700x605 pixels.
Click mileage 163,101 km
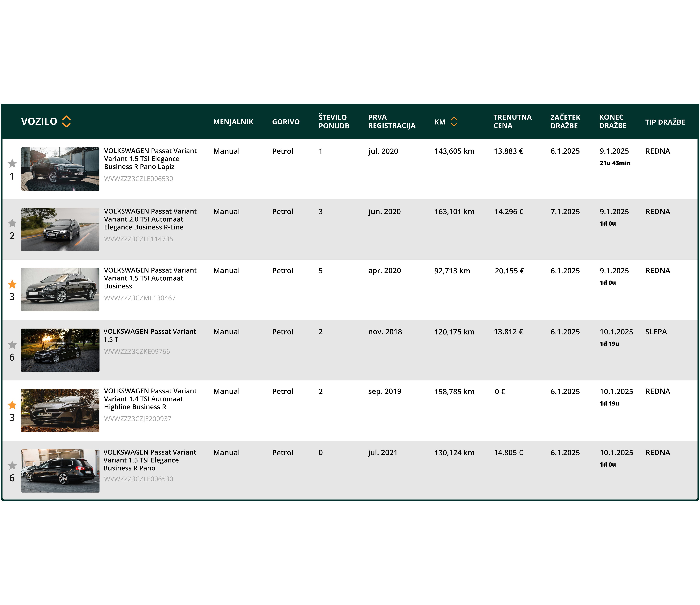[x=454, y=212]
